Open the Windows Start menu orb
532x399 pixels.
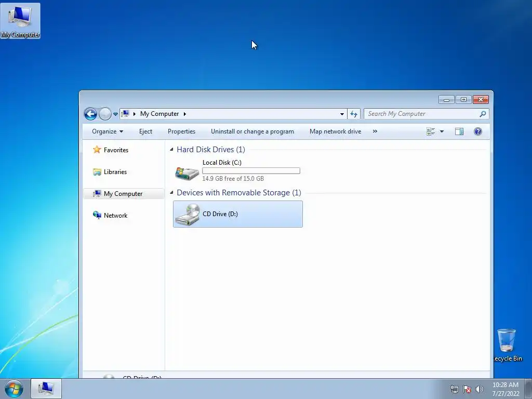(14, 389)
